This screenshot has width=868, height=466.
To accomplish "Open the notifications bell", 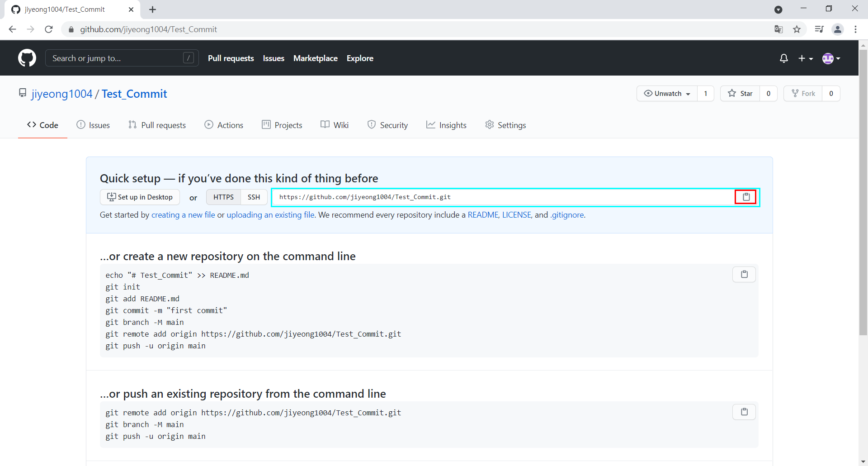I will pos(784,58).
